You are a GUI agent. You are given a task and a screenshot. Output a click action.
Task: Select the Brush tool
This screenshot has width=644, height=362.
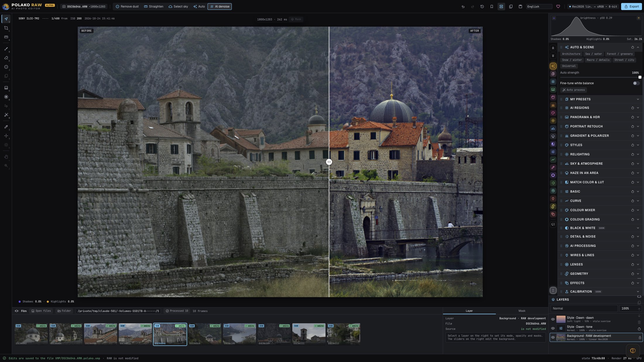point(6,49)
